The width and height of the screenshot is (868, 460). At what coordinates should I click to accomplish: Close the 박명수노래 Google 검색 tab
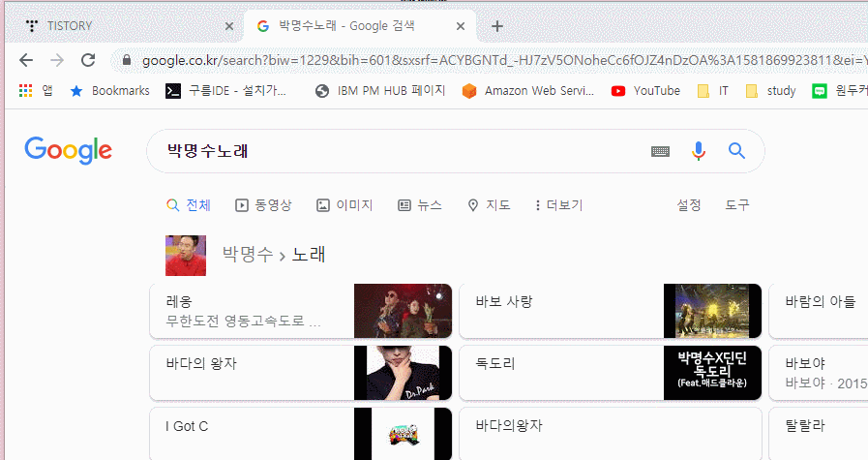pos(460,26)
